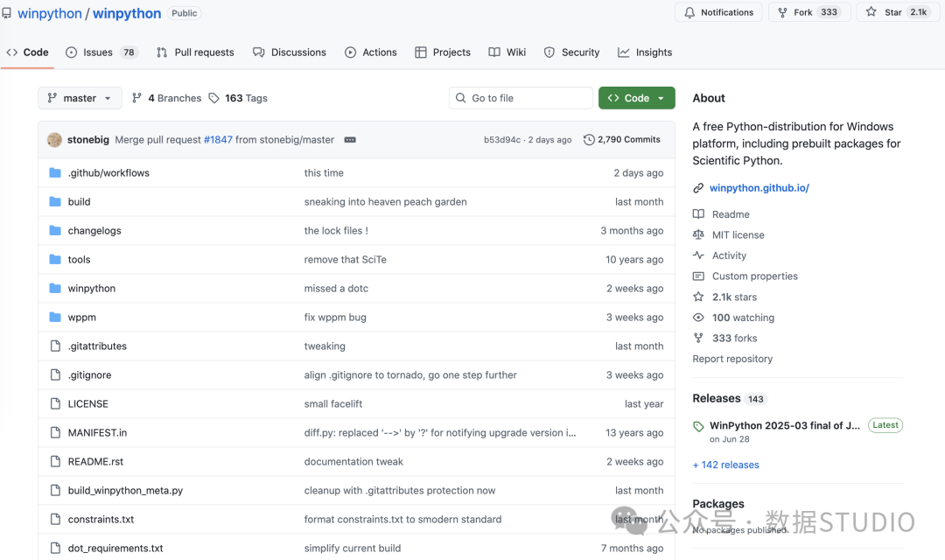Open pull request #1847 link
The image size is (945, 560).
pyautogui.click(x=218, y=140)
